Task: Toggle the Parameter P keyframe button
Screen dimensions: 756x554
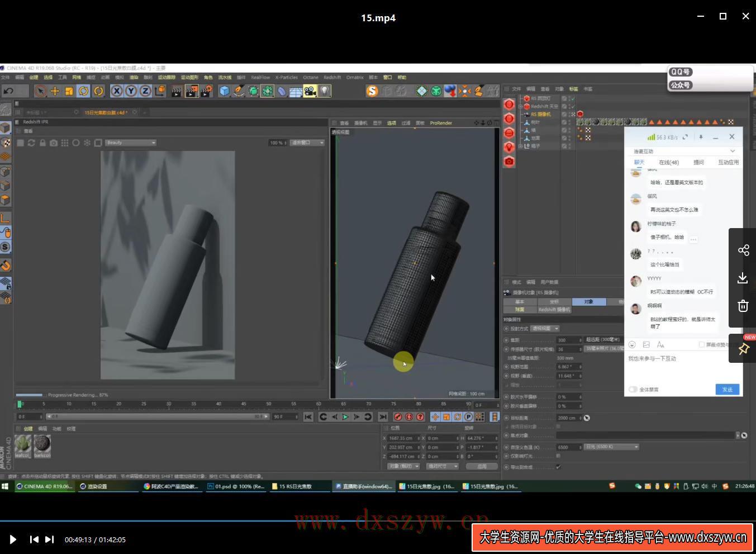Action: [x=469, y=417]
